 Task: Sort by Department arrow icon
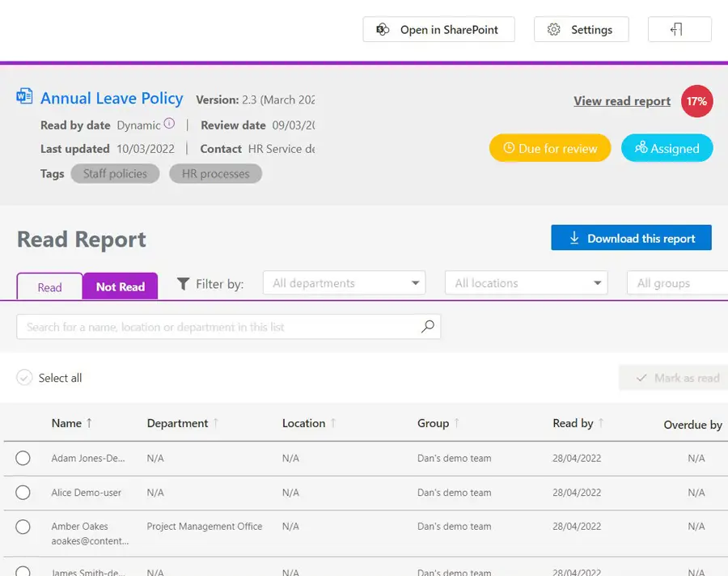point(215,423)
